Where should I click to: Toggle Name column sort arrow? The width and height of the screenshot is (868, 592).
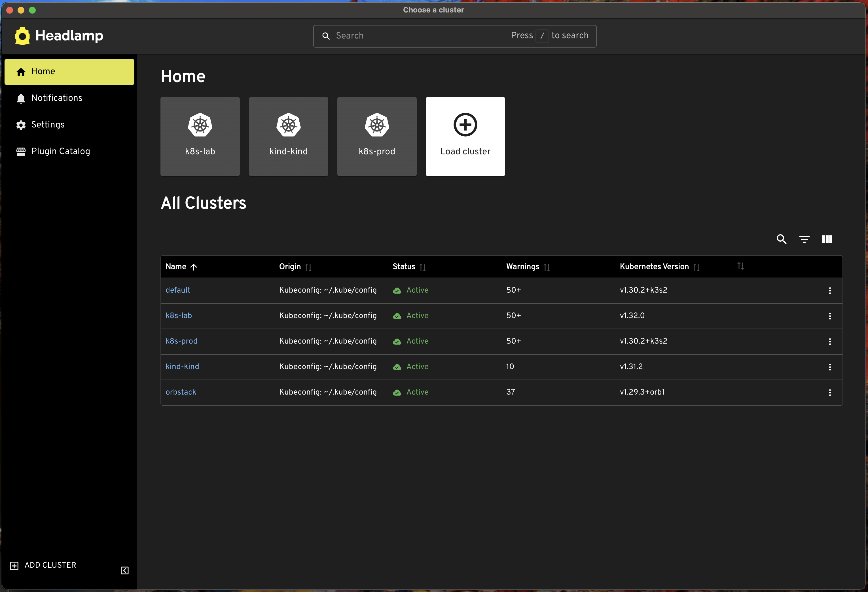[x=193, y=267]
